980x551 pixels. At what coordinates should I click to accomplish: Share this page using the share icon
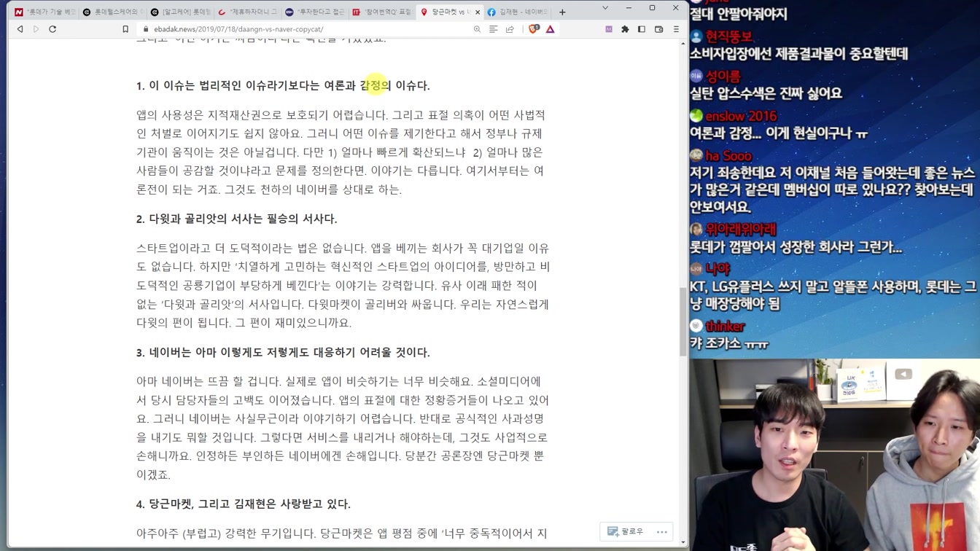point(510,29)
